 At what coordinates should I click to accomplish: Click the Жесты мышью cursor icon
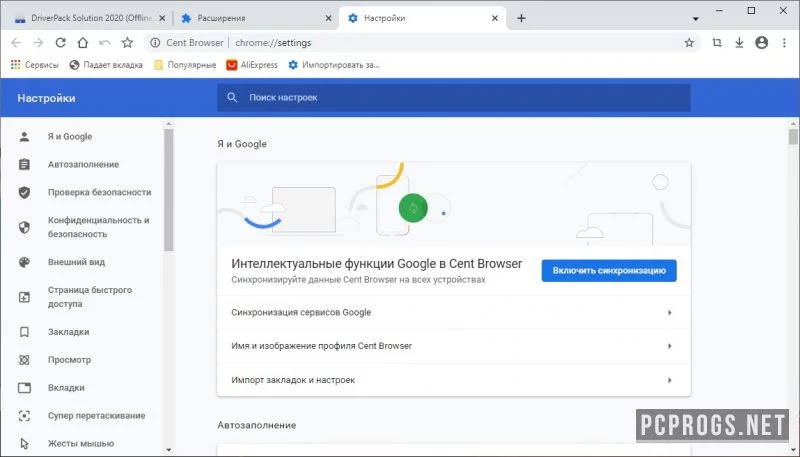point(24,444)
